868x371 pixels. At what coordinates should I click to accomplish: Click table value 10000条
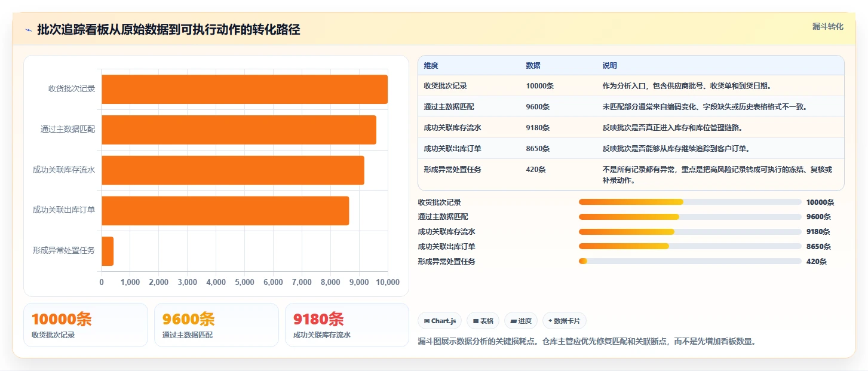539,86
